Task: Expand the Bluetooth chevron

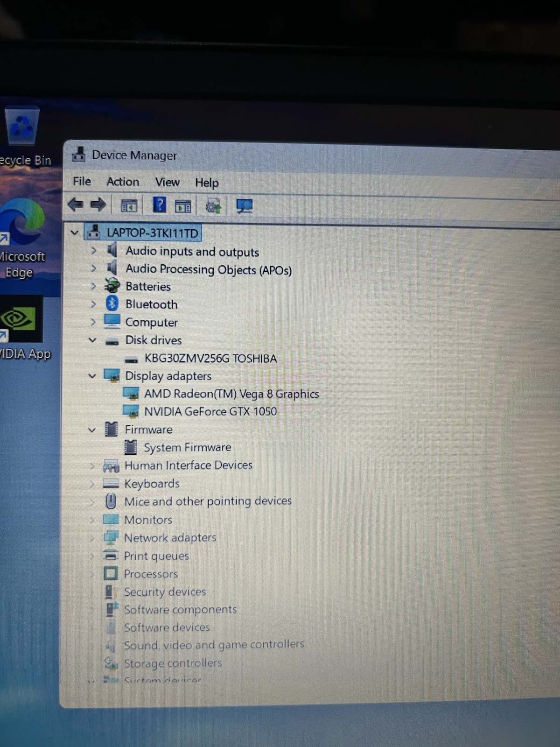Action: click(x=93, y=304)
